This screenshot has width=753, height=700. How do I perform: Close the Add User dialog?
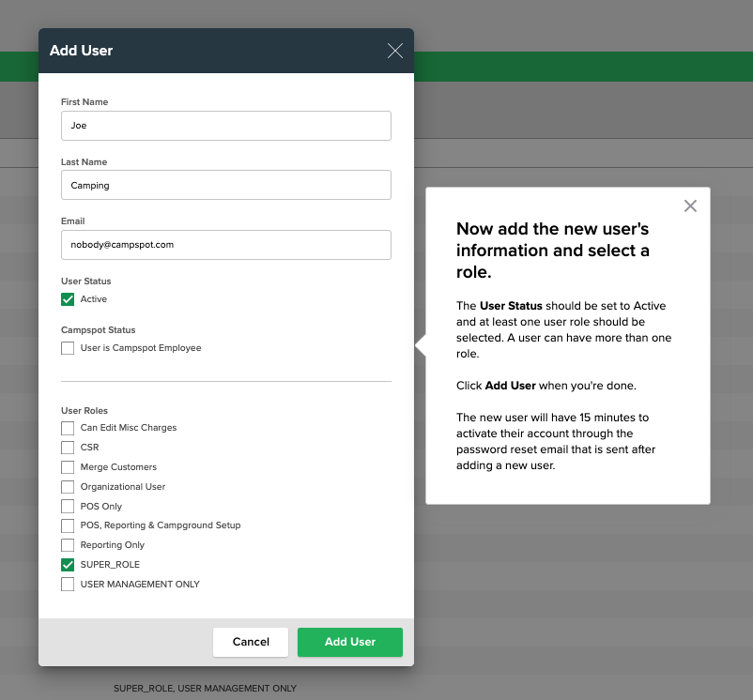(x=394, y=51)
